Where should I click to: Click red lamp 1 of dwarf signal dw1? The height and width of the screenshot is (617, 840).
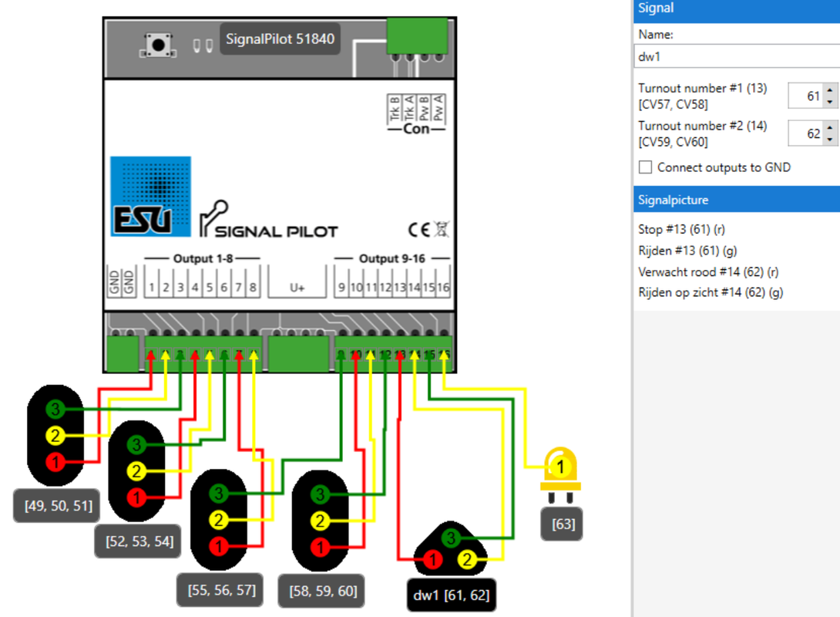coord(433,560)
